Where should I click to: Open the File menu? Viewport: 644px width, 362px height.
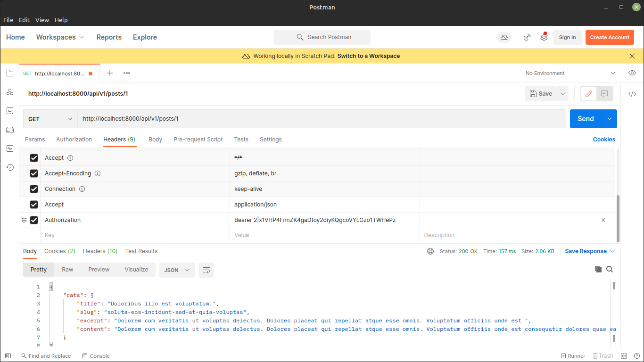coord(8,20)
